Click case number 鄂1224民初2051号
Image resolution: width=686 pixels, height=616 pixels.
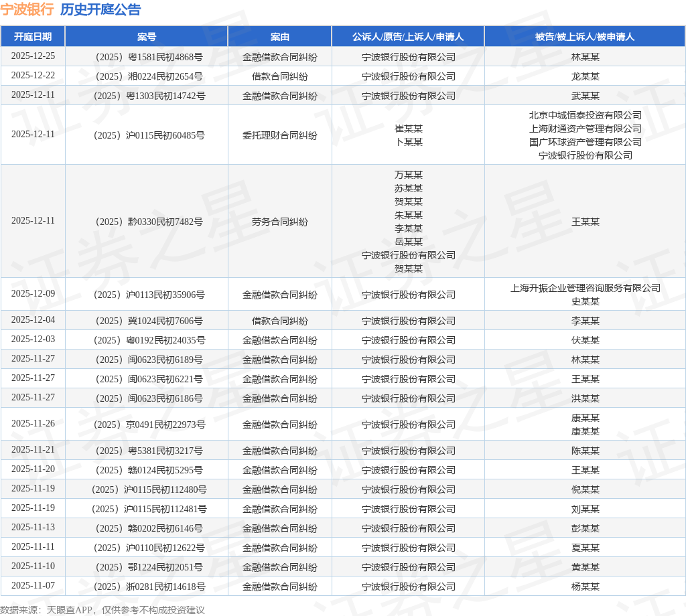(149, 568)
